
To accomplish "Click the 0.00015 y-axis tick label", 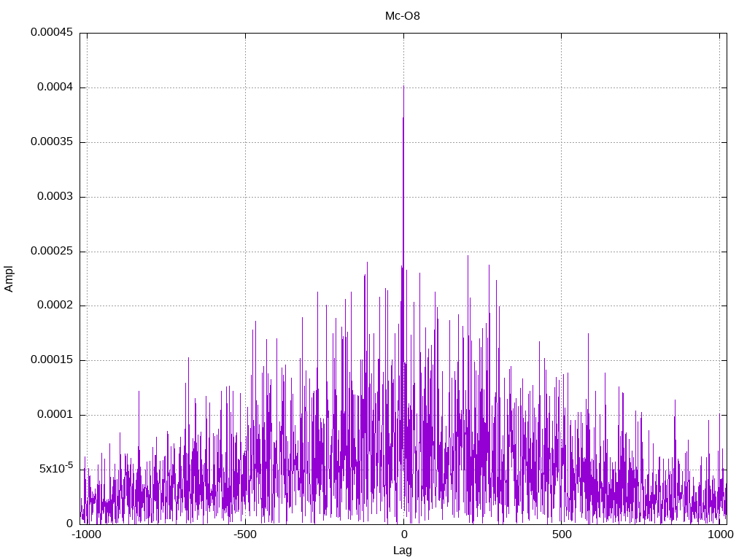I will (x=52, y=360).
